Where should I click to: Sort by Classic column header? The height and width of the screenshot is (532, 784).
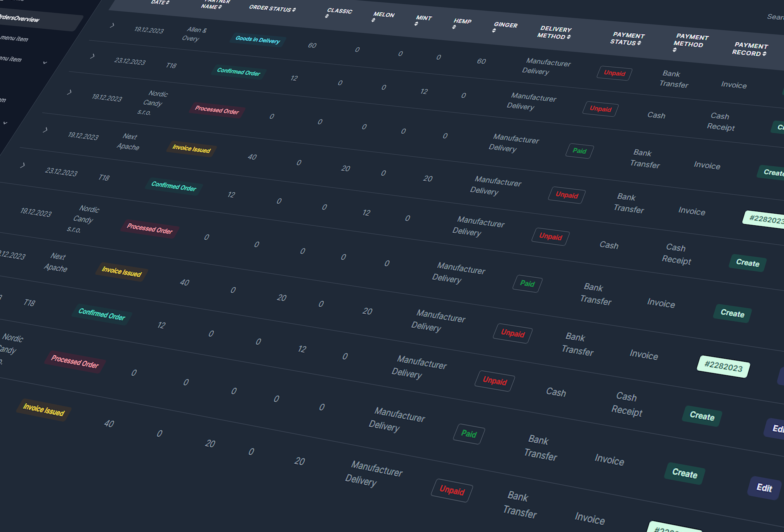[x=339, y=12]
